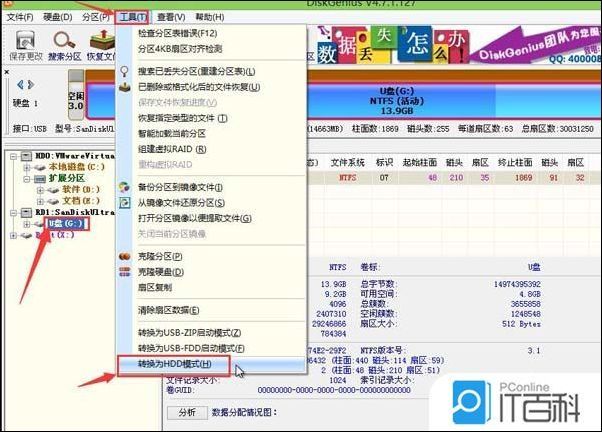Open Disk menu 硬盘(D)

58,17
